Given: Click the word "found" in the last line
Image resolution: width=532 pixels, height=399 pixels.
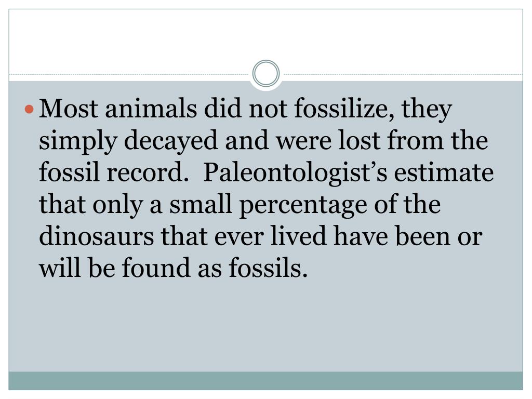Looking at the screenshot, I should point(156,268).
